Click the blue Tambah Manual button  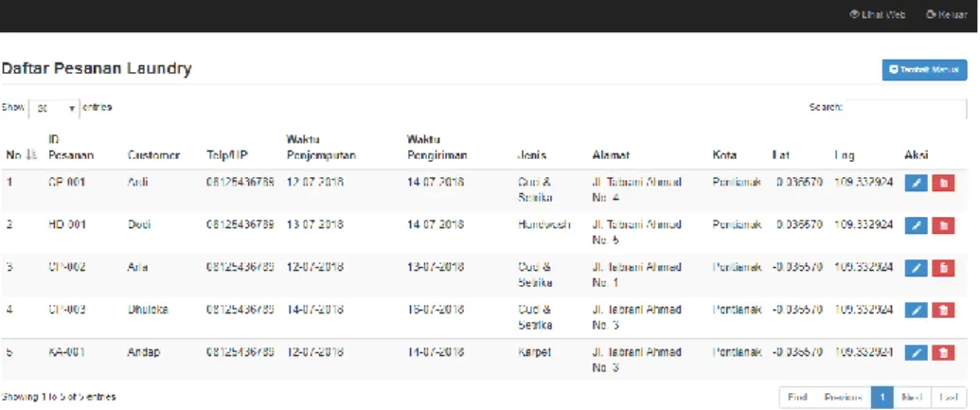(x=924, y=70)
